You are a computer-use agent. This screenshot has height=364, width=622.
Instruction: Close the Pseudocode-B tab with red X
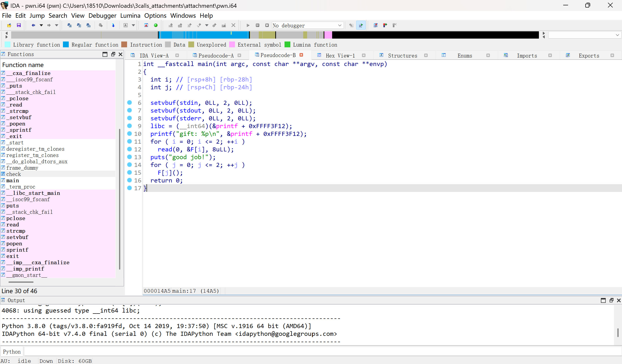(301, 55)
